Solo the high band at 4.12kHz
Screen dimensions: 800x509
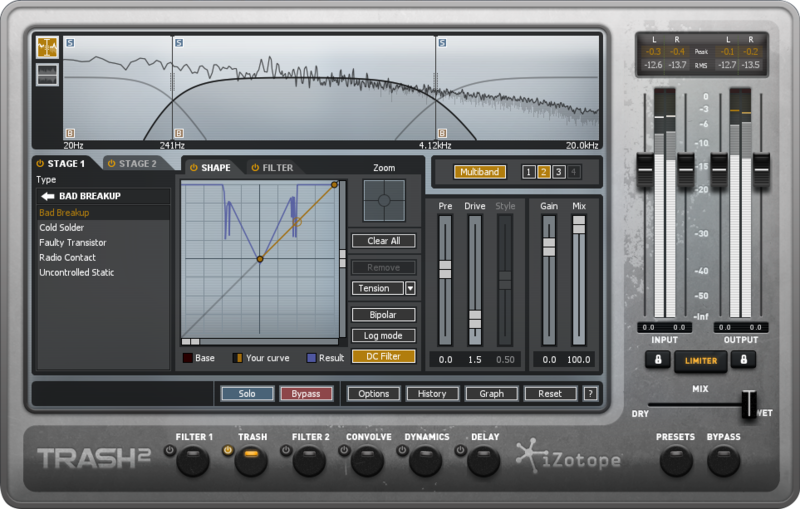click(x=442, y=43)
